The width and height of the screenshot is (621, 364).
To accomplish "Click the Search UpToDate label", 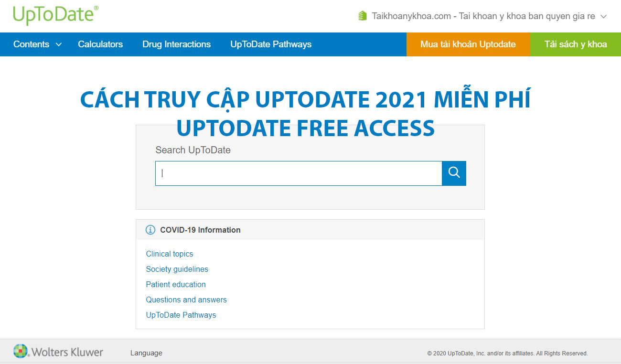I will (x=193, y=150).
